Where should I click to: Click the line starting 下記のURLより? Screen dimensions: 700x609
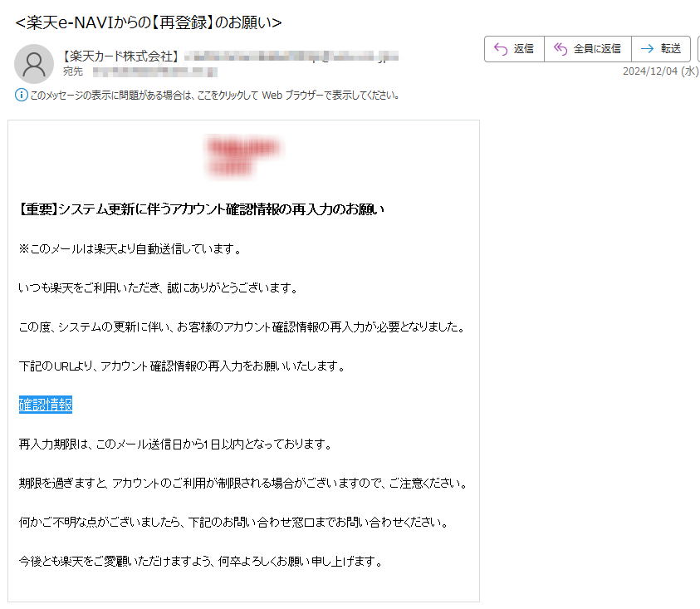pyautogui.click(x=182, y=366)
